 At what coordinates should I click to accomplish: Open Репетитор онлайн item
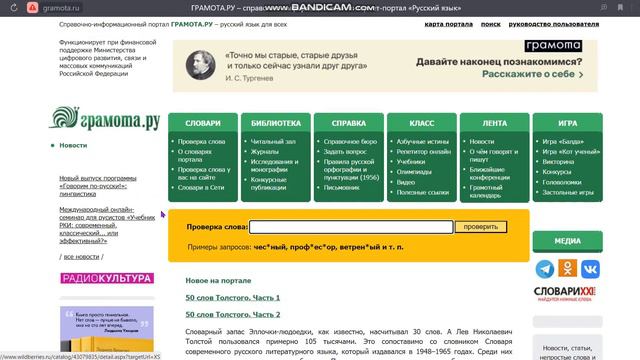pyautogui.click(x=424, y=152)
